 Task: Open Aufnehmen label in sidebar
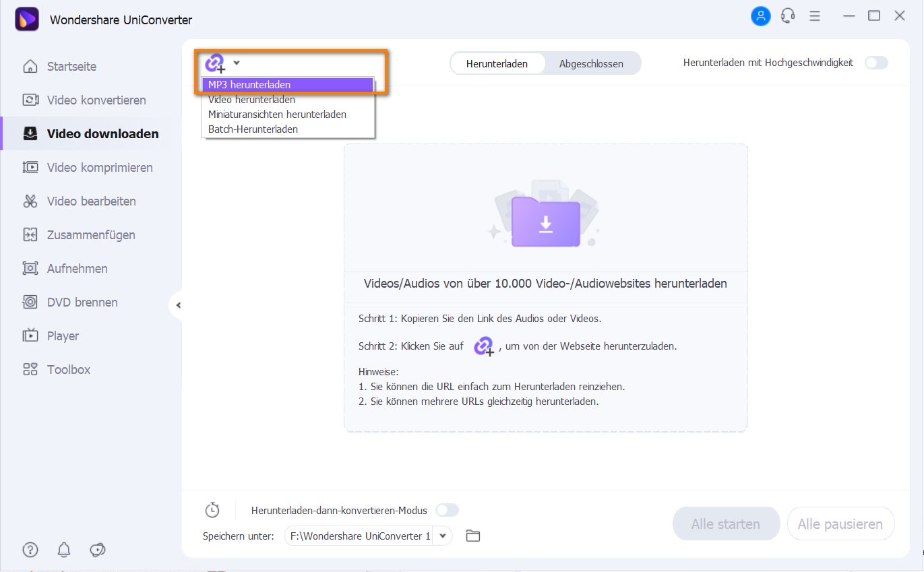(78, 269)
